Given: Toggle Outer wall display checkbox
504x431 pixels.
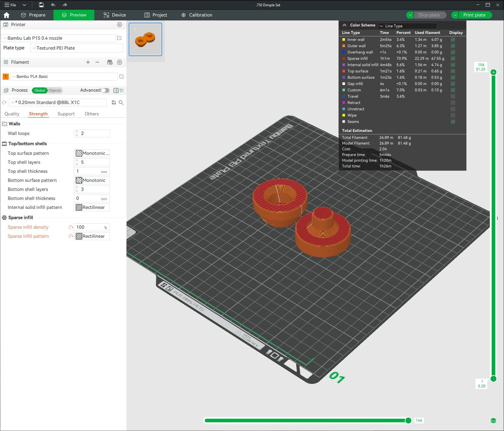Looking at the screenshot, I should tap(453, 46).
